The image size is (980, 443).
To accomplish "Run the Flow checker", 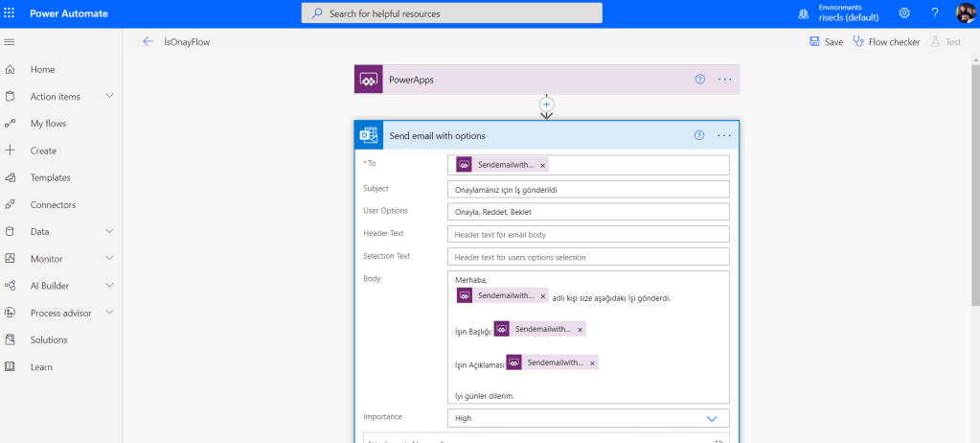I will [x=886, y=42].
